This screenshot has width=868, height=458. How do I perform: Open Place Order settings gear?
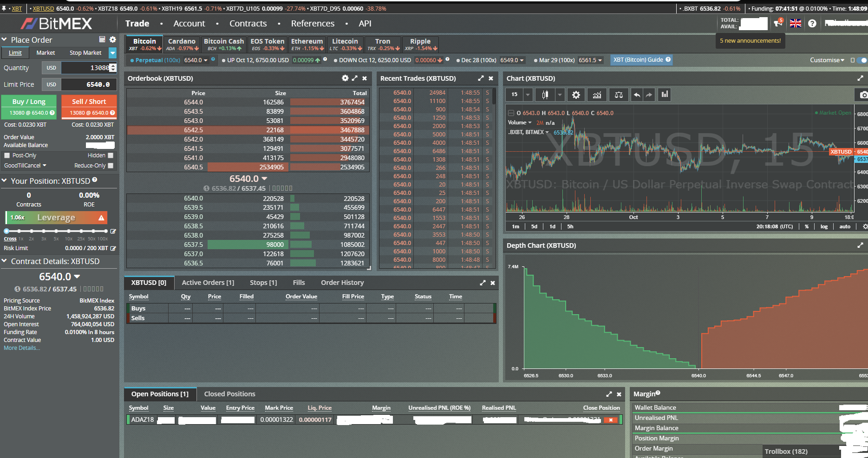pyautogui.click(x=113, y=39)
